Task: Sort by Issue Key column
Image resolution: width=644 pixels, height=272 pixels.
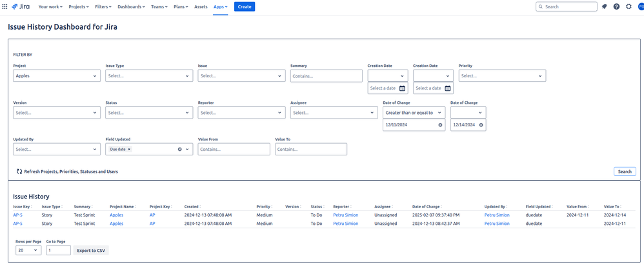Action: [22, 207]
